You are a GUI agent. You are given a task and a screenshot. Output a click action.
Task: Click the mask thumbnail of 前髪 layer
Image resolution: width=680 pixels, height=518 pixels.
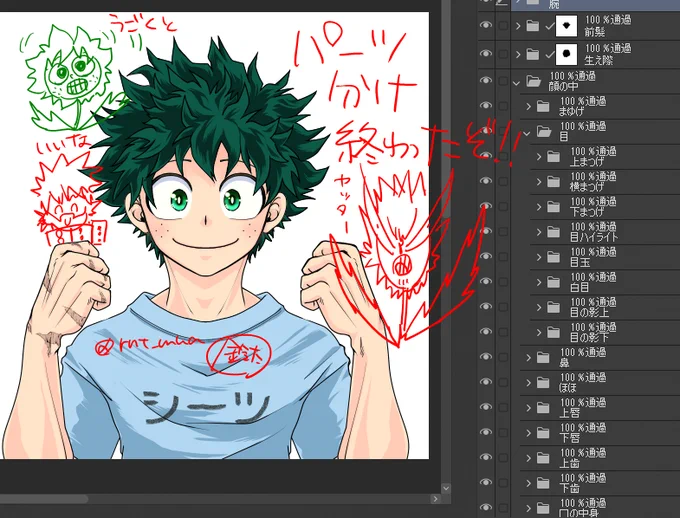coord(566,26)
